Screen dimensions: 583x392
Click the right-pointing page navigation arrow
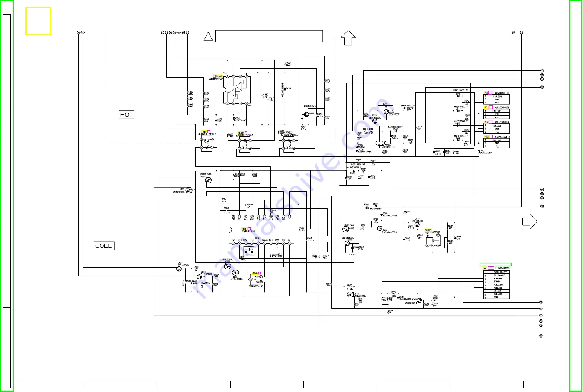pos(530,222)
